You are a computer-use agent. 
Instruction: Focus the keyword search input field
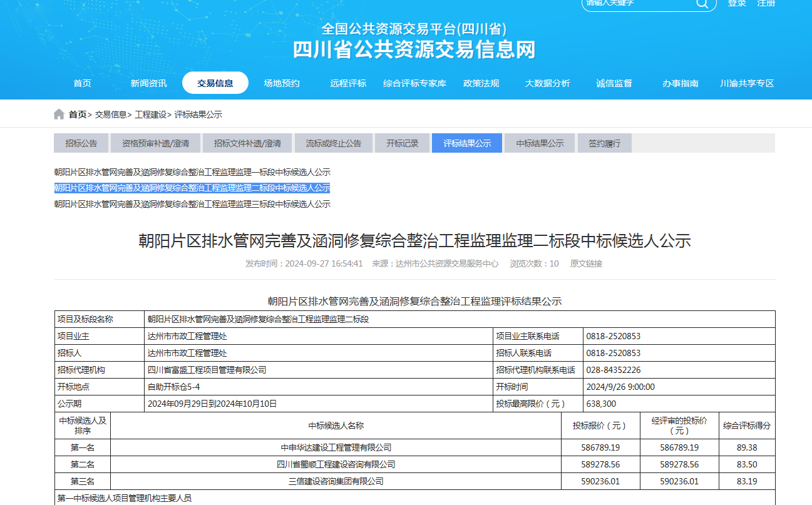(635, 4)
